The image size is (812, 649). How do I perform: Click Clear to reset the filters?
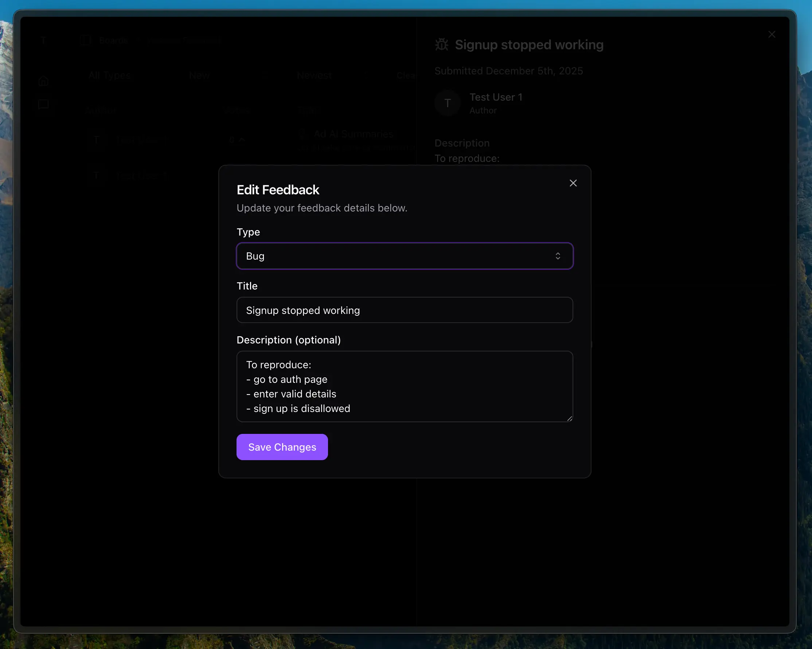click(406, 75)
